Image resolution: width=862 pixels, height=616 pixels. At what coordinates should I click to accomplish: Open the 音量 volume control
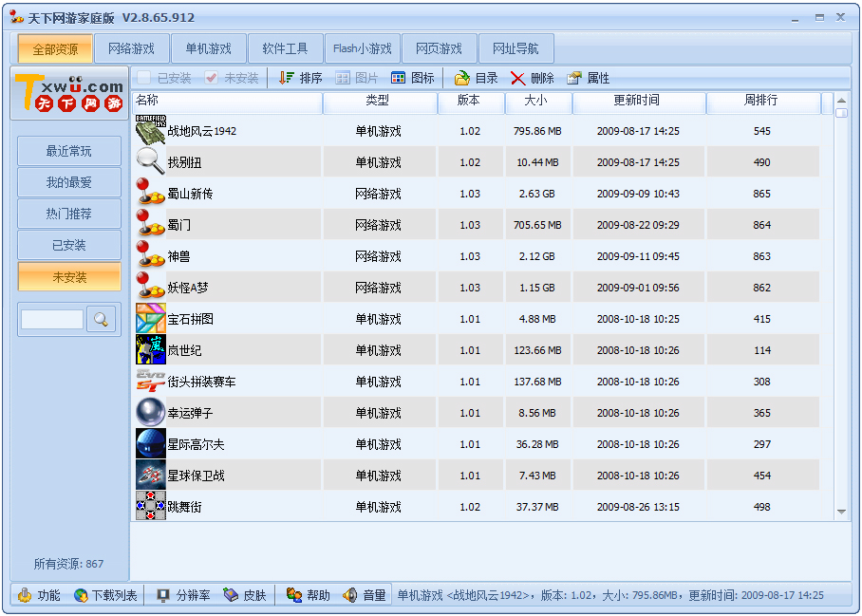350,595
